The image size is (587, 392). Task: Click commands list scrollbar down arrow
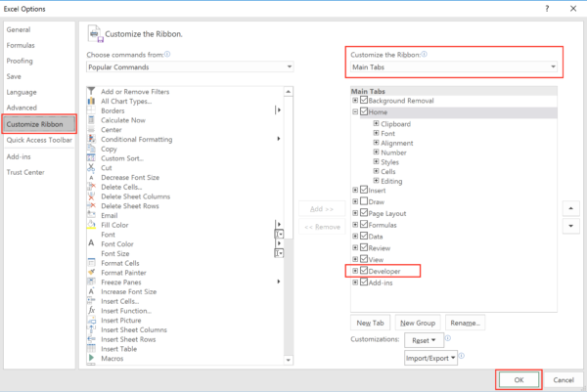click(289, 360)
